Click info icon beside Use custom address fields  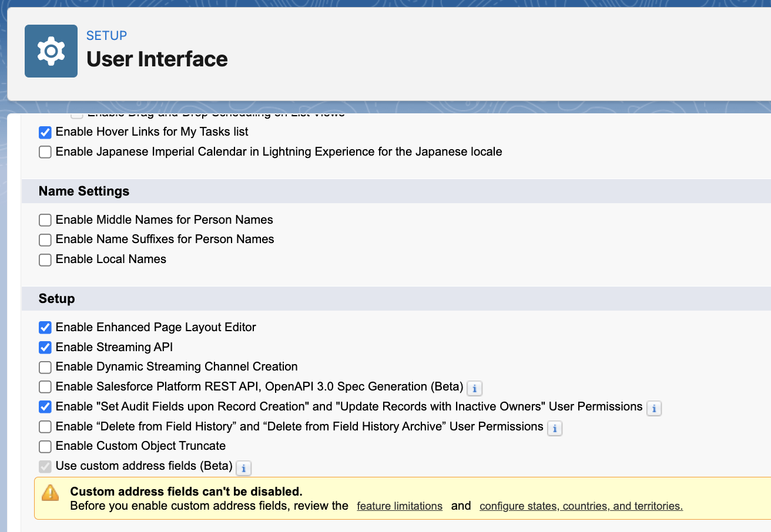[243, 468]
